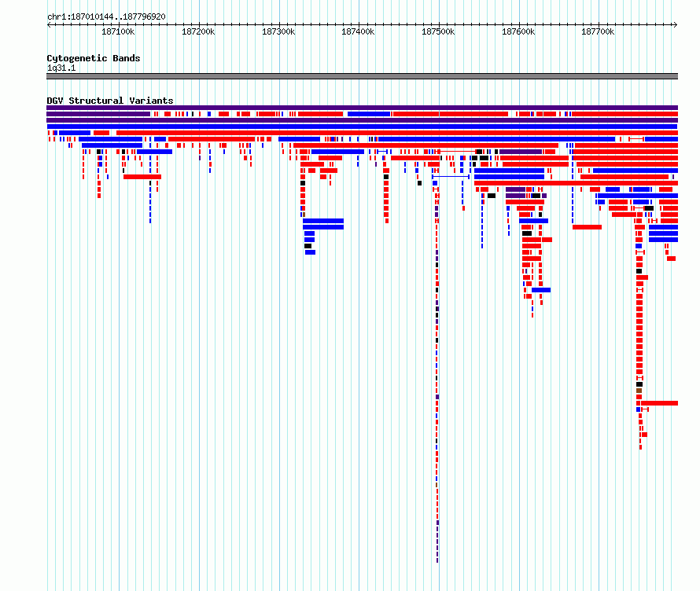
Task: Select the thin blue line variant just right of 187500k
Action: [451, 177]
